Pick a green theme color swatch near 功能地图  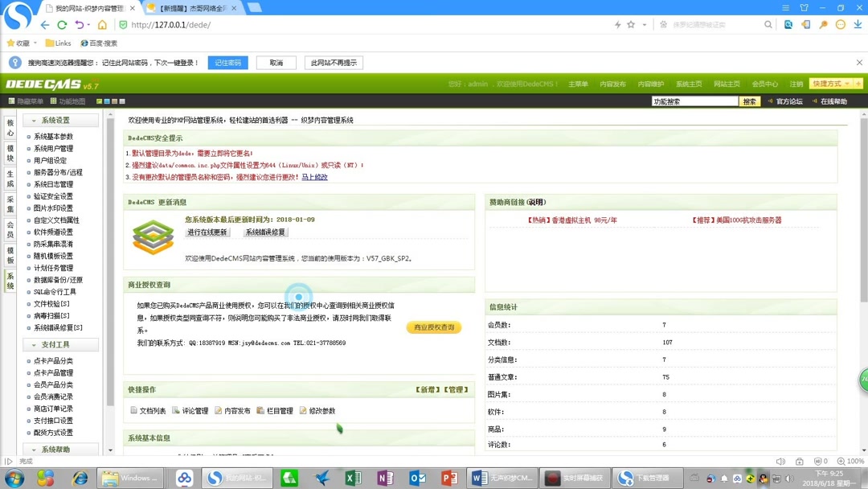[x=100, y=102]
